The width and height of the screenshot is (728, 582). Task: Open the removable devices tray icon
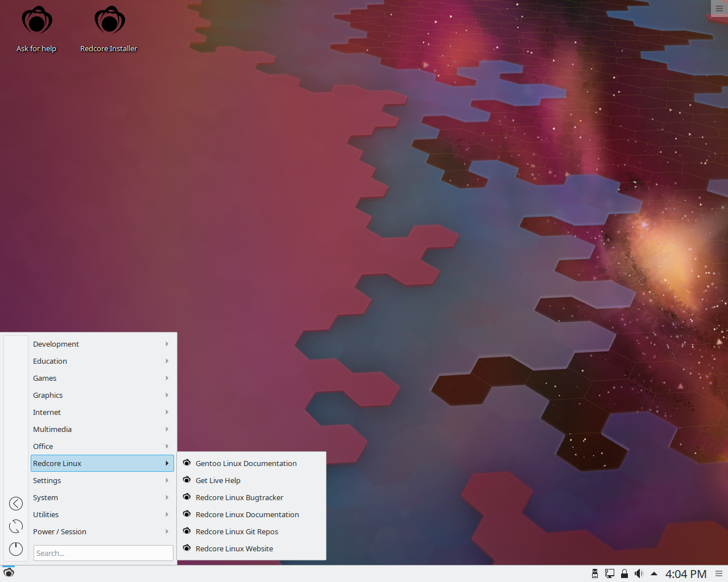tap(595, 573)
